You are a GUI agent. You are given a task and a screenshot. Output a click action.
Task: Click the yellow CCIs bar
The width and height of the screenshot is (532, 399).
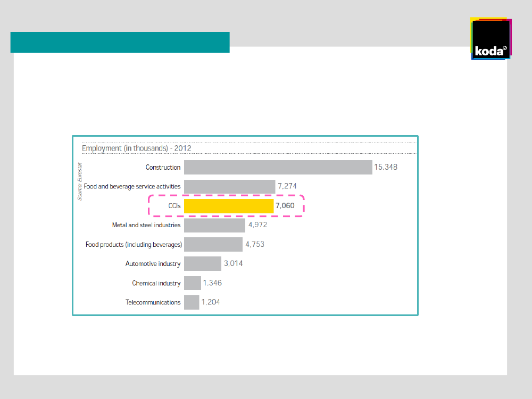coord(229,206)
